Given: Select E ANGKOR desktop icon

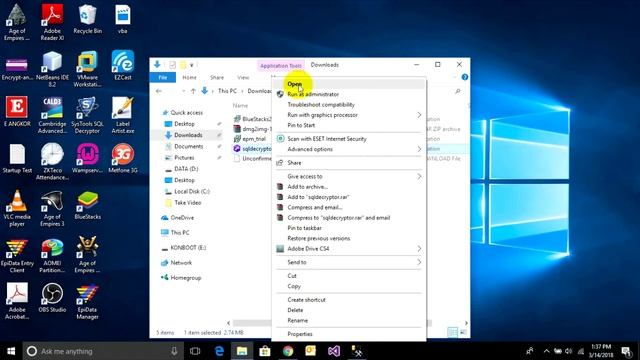Looking at the screenshot, I should coord(17,111).
